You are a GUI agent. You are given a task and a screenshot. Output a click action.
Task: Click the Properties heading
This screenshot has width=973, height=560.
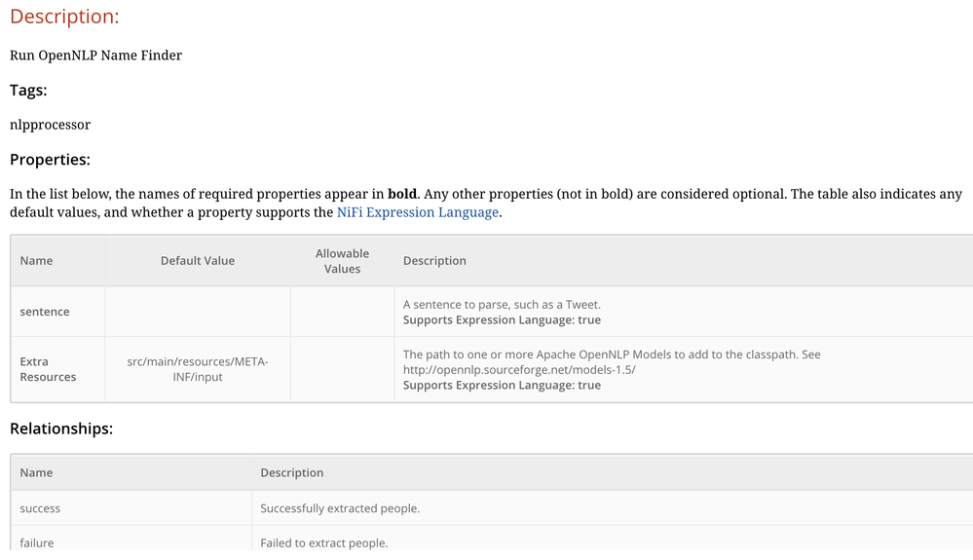(x=50, y=159)
